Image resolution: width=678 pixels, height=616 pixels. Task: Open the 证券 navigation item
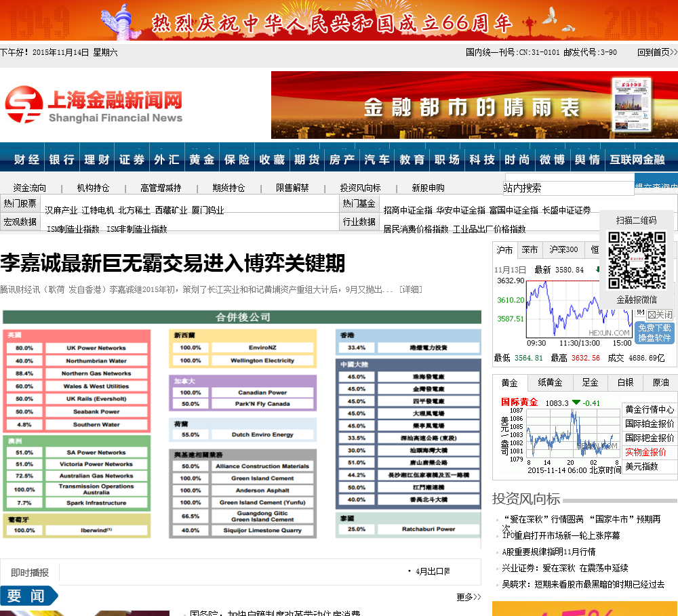(132, 159)
